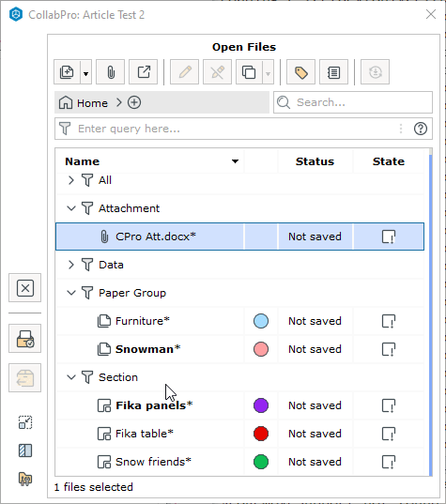Click the plus circle in the breadcrumb
This screenshot has width=446, height=504.
[134, 103]
